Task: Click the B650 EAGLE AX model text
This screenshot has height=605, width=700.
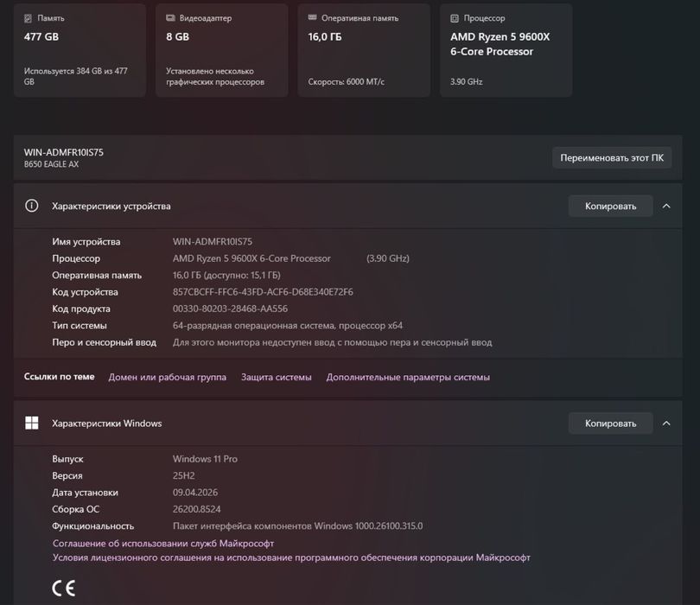Action: pos(51,164)
